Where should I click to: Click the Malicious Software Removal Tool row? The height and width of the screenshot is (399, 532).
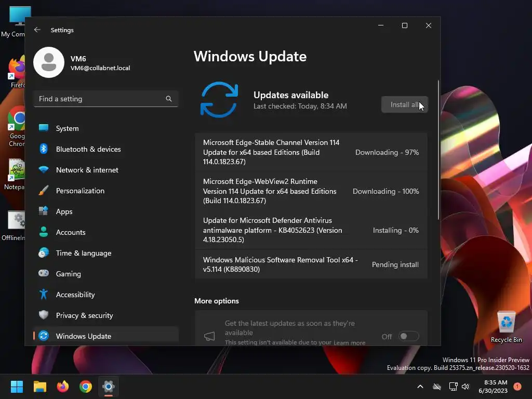[311, 264]
